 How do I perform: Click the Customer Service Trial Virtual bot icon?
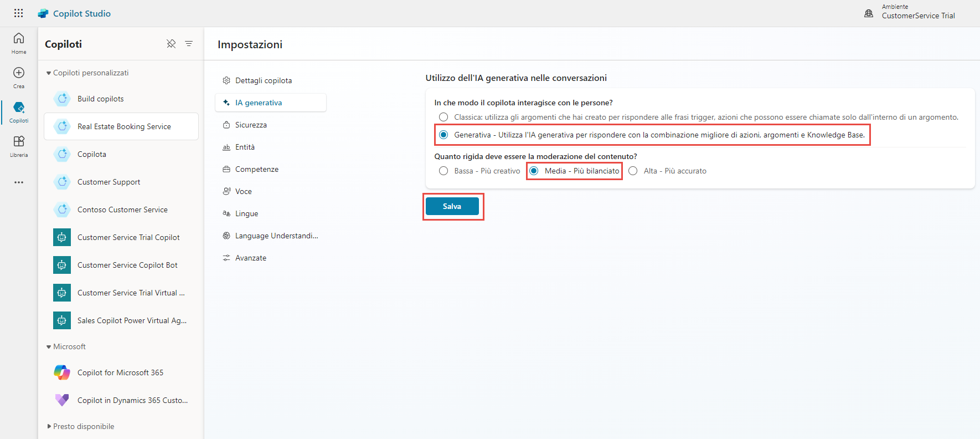click(x=62, y=293)
